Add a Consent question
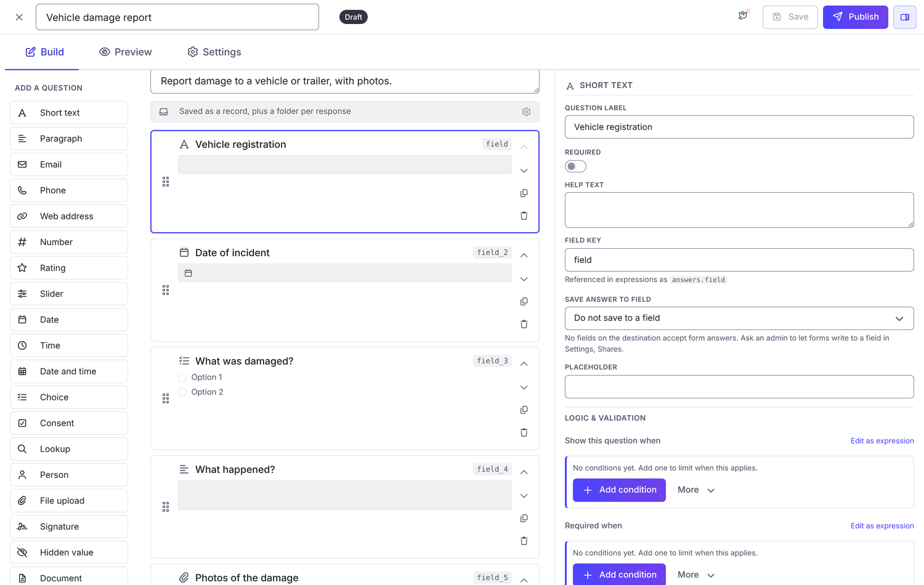The width and height of the screenshot is (924, 585). [x=69, y=423]
